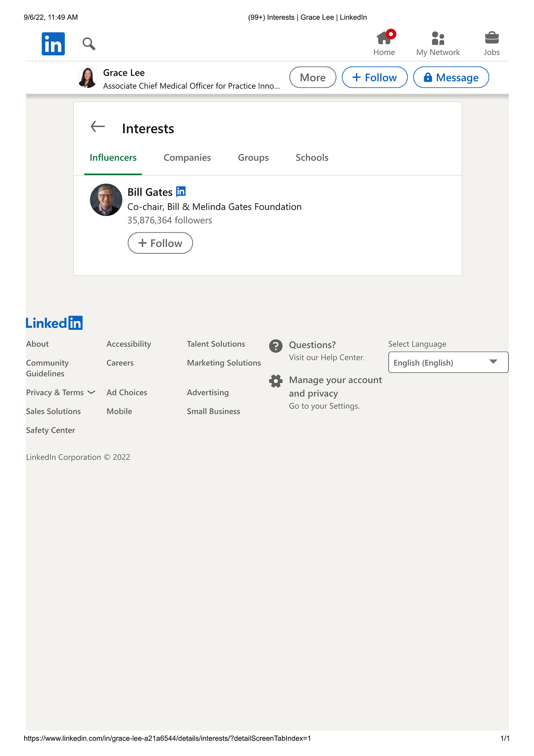Open the More button on Grace Lee's header
Viewport: 534px width, 756px height.
[x=313, y=77]
